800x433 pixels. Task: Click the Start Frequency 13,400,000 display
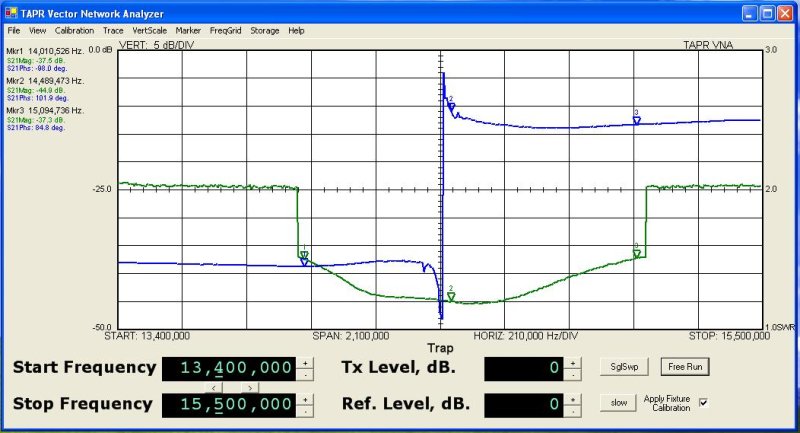pos(229,369)
